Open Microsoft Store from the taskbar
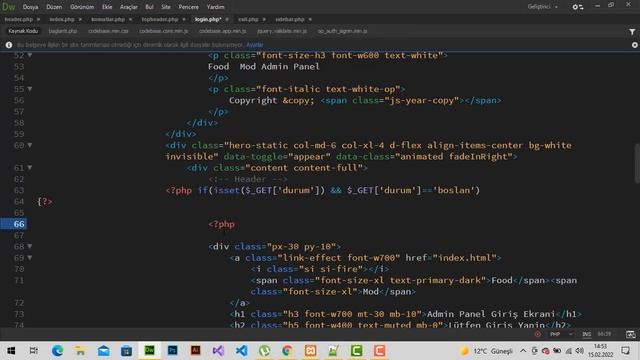The height and width of the screenshot is (360, 640). (x=126, y=351)
